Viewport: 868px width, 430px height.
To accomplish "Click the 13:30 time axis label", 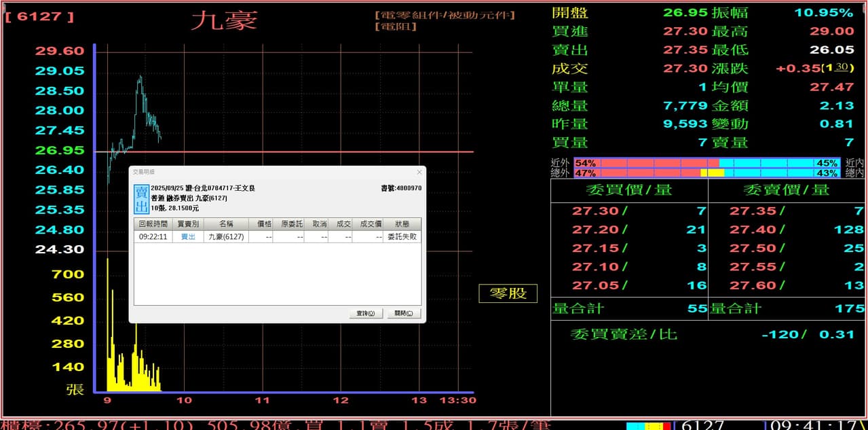I will [457, 400].
